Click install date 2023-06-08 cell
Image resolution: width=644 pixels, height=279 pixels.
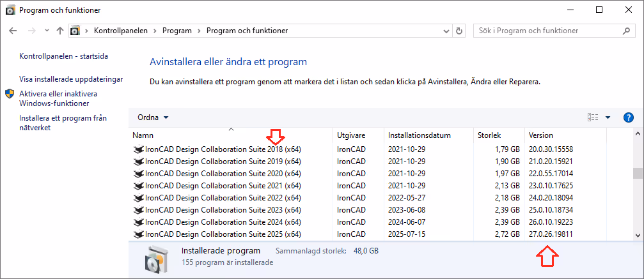point(407,211)
